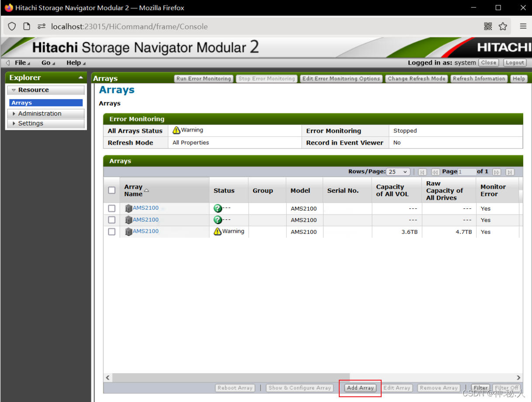The image size is (532, 402).
Task: Click the Serial No. column header
Action: click(348, 191)
